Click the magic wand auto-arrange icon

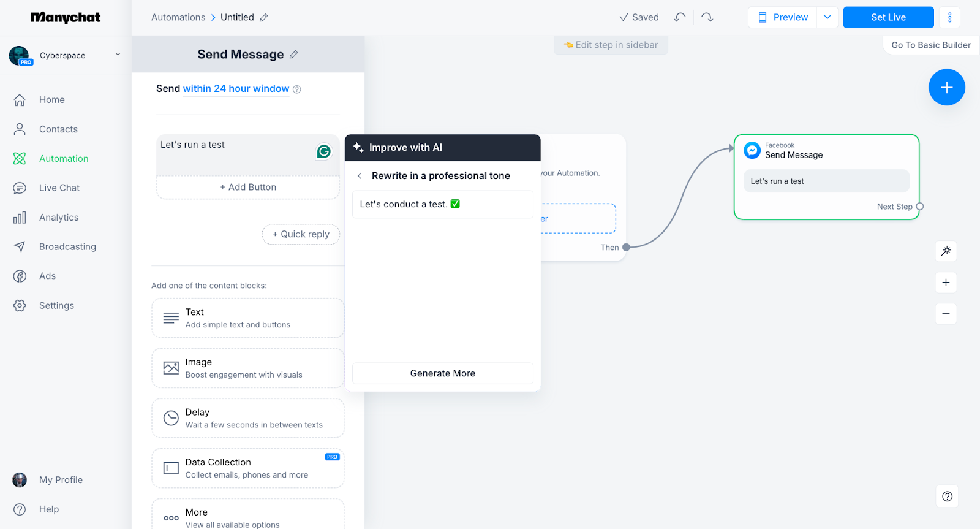pyautogui.click(x=946, y=251)
